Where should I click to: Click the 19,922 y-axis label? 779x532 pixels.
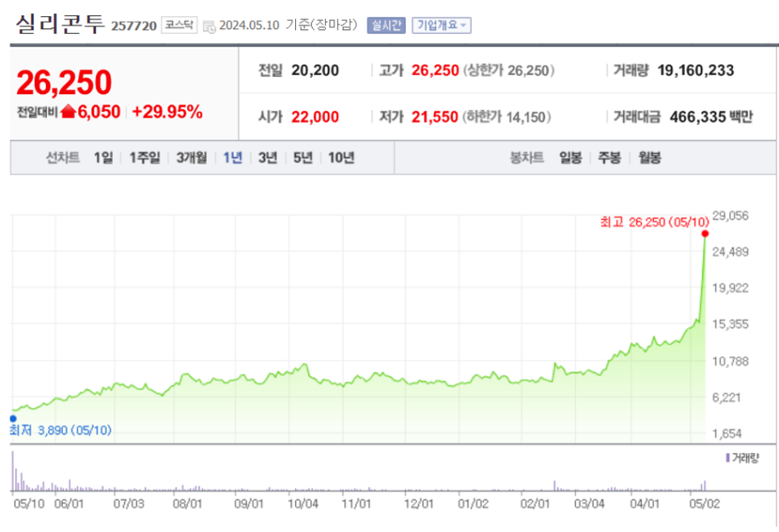730,288
